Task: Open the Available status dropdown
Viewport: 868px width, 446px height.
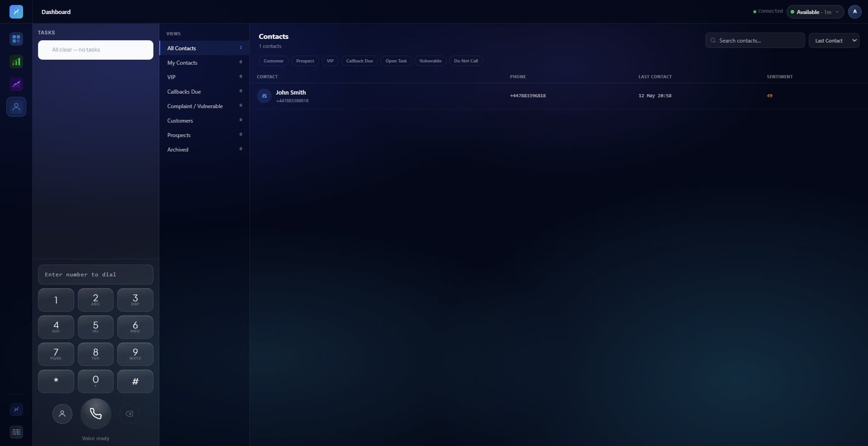Action: pos(815,12)
